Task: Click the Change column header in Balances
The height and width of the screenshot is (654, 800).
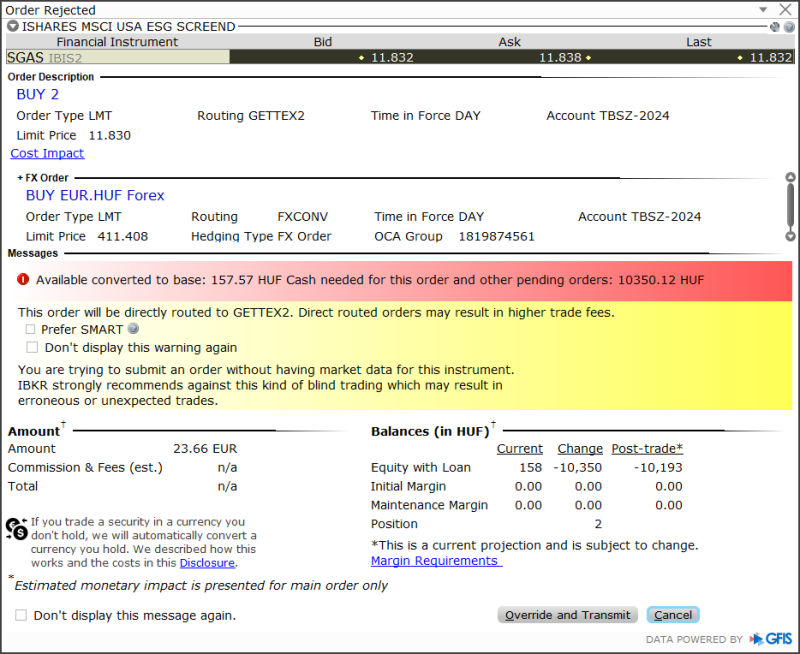Action: [x=580, y=448]
